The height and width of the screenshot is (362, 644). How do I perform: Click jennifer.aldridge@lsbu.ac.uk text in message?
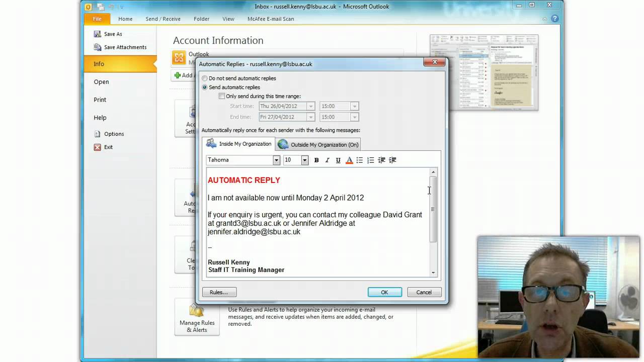click(x=254, y=232)
